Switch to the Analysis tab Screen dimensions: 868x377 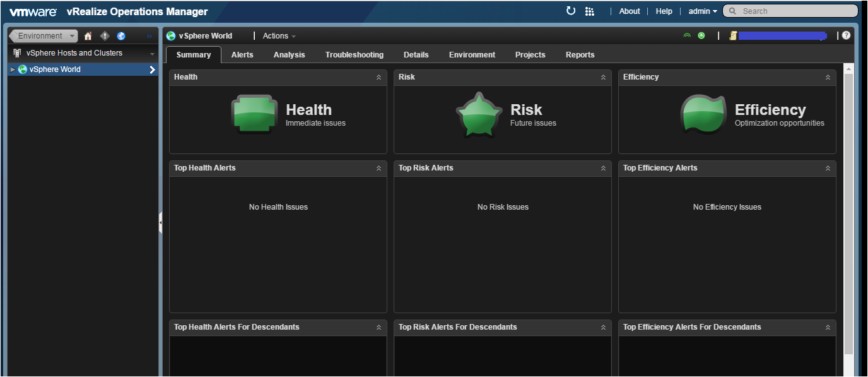pyautogui.click(x=289, y=55)
